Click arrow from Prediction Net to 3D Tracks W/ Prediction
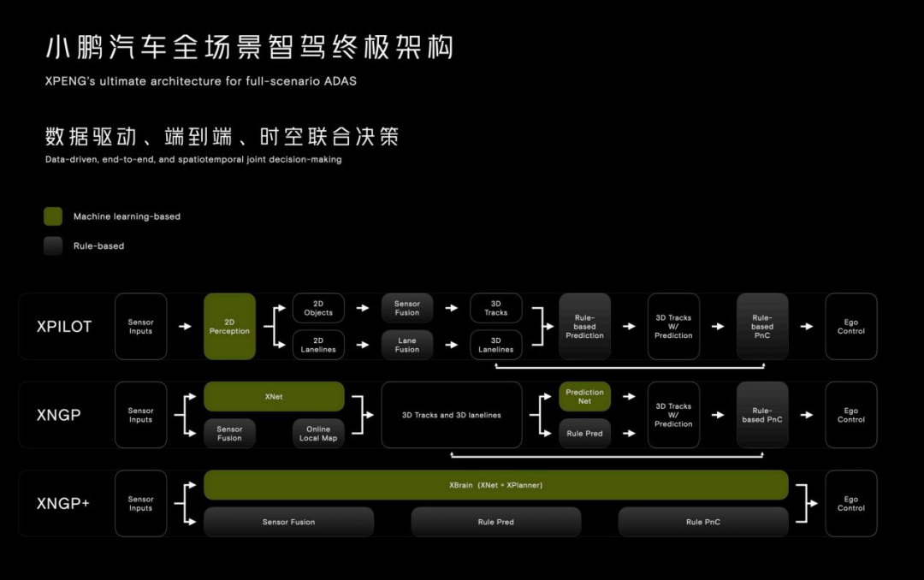 [x=630, y=397]
